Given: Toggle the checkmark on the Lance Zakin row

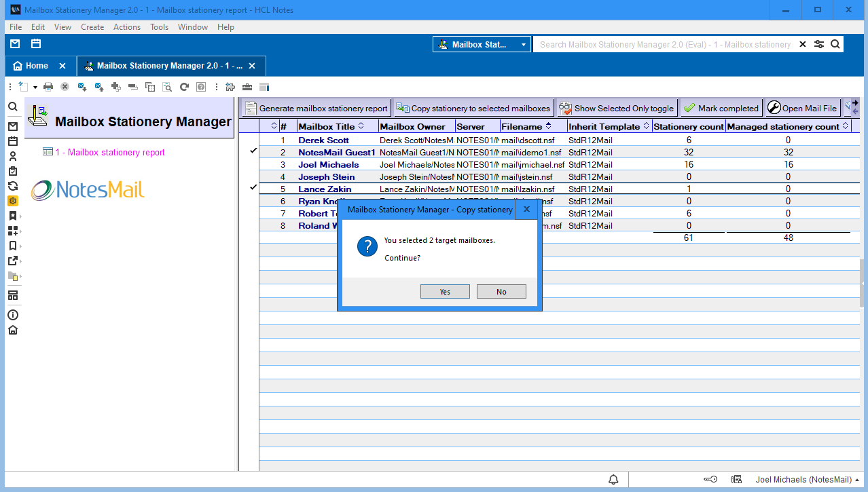Looking at the screenshot, I should coord(253,188).
